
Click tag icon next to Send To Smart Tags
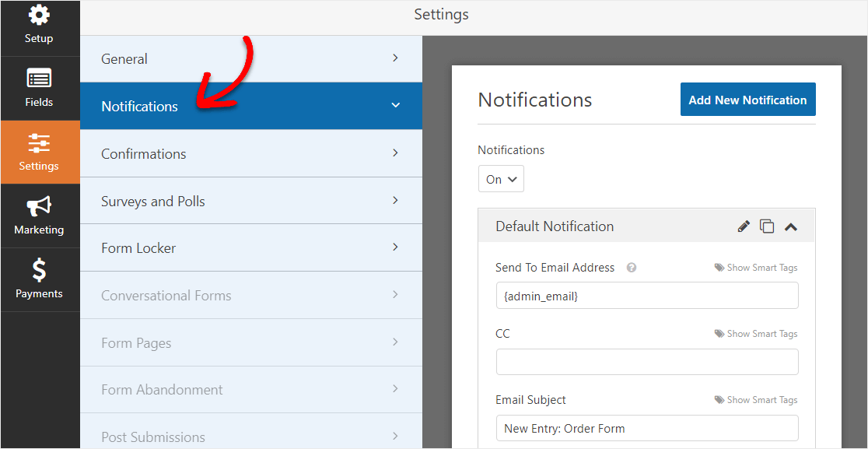pos(719,268)
